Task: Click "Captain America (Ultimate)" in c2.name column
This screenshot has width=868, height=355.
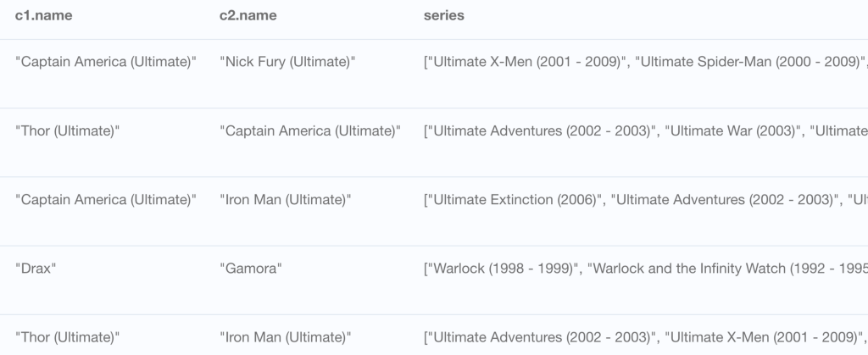Action: (x=310, y=131)
